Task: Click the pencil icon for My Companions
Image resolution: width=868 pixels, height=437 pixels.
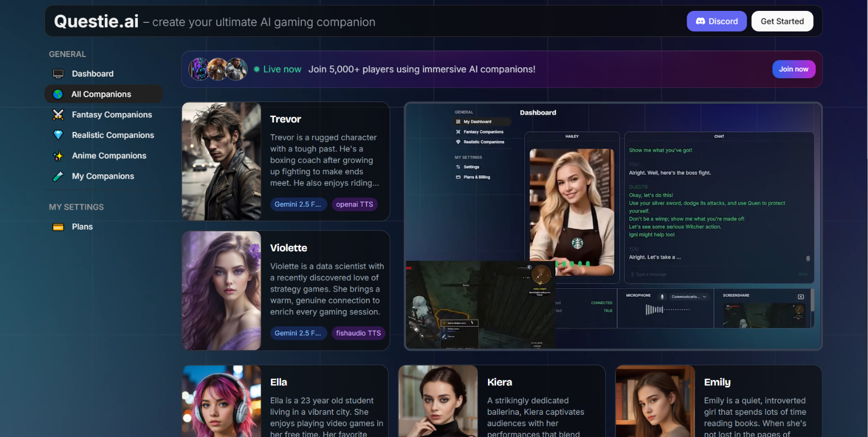Action: (x=58, y=176)
